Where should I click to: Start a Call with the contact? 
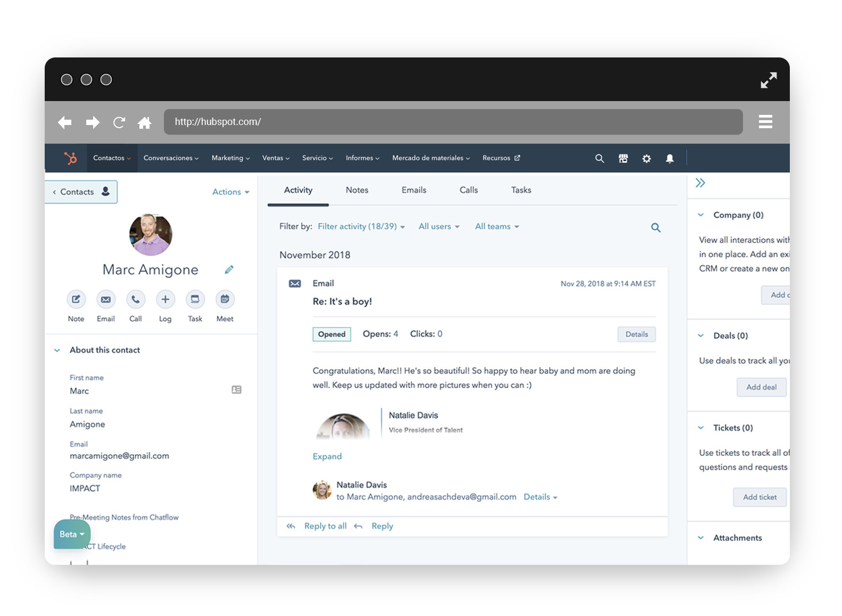point(136,299)
